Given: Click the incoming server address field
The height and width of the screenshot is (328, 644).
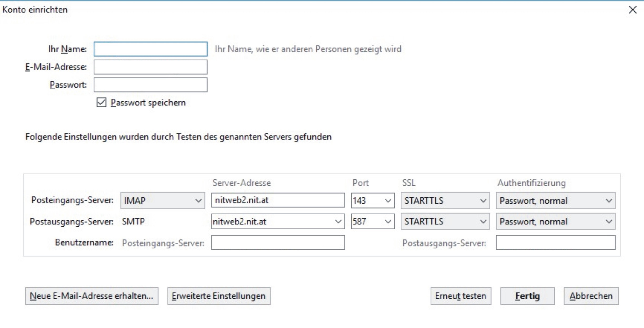Looking at the screenshot, I should 277,200.
